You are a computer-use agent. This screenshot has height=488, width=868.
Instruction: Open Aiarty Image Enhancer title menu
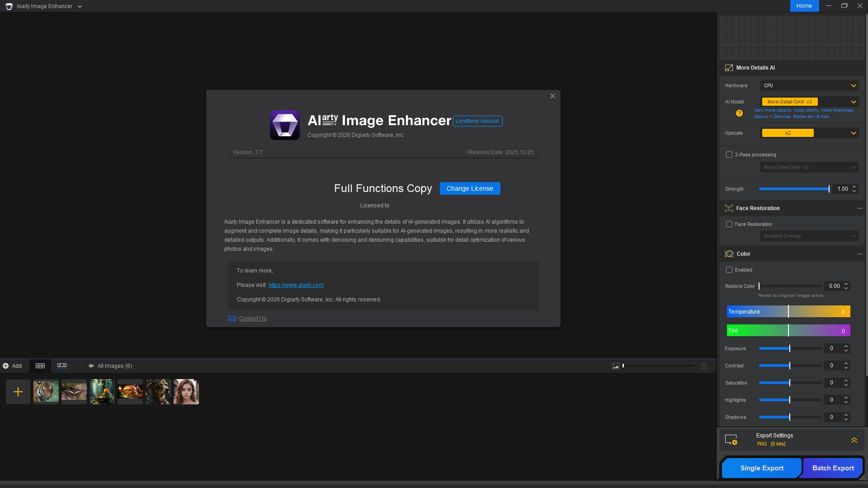point(80,6)
